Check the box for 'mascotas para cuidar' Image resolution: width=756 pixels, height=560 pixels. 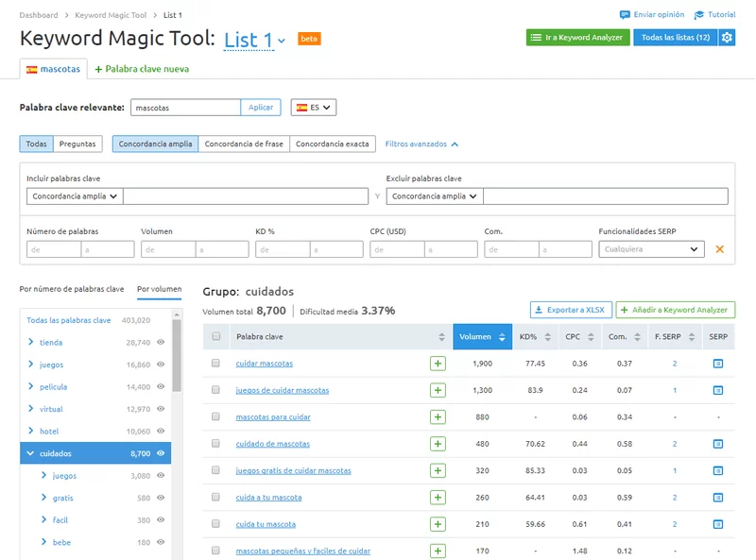(x=215, y=416)
